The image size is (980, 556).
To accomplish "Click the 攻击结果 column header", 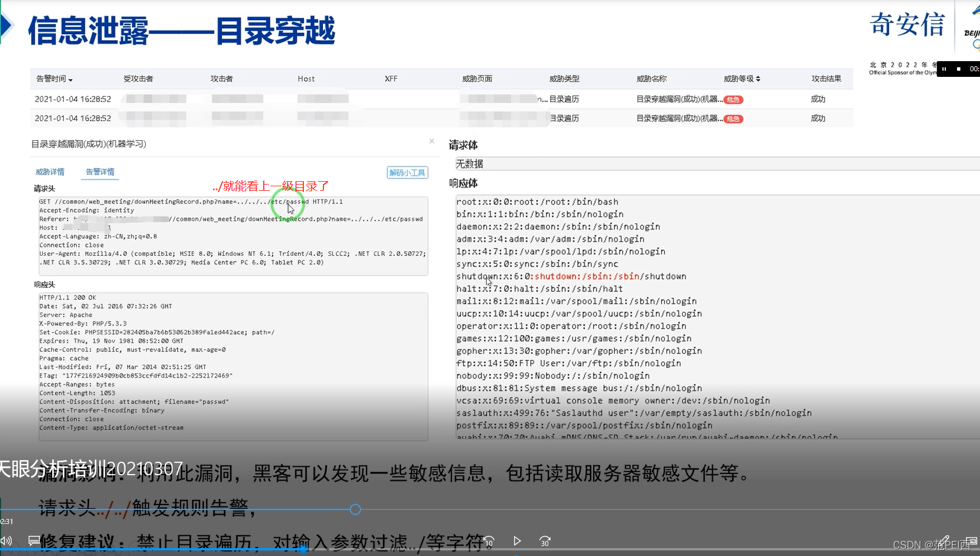I will [x=826, y=79].
